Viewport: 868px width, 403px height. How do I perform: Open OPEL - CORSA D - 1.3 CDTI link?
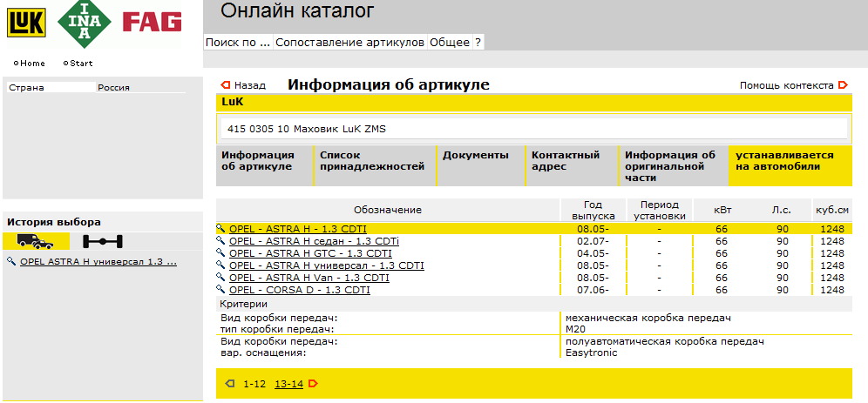[300, 290]
